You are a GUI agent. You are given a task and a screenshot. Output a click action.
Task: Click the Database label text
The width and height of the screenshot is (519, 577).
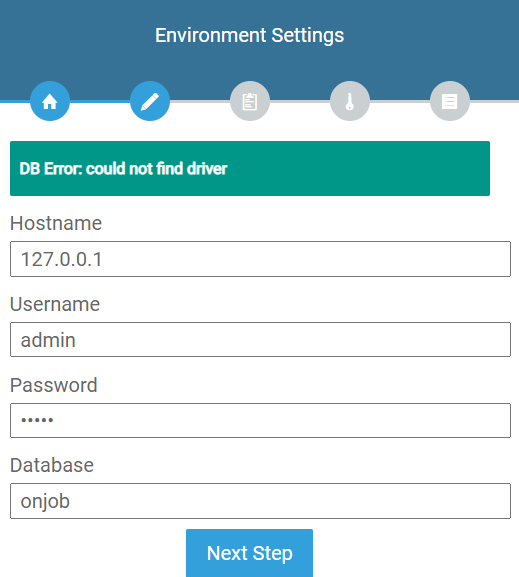(x=52, y=466)
